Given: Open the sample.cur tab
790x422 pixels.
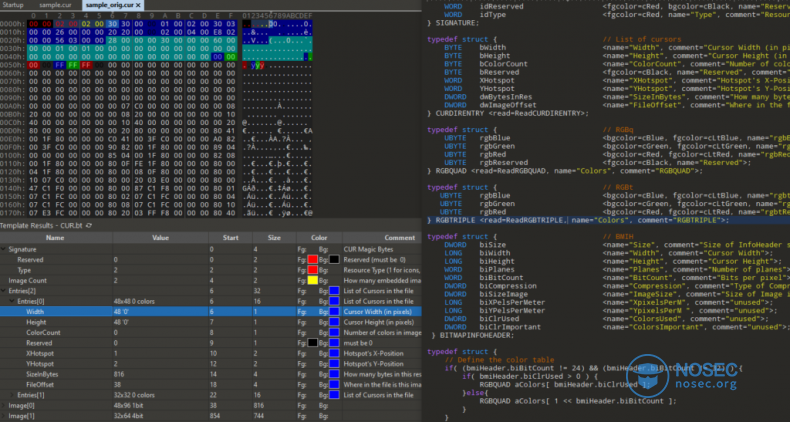Looking at the screenshot, I should [55, 5].
